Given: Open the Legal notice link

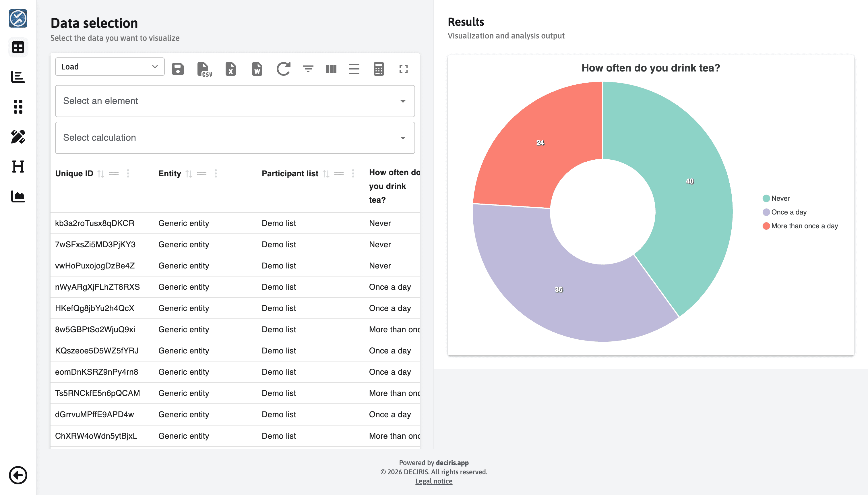Looking at the screenshot, I should coord(434,481).
